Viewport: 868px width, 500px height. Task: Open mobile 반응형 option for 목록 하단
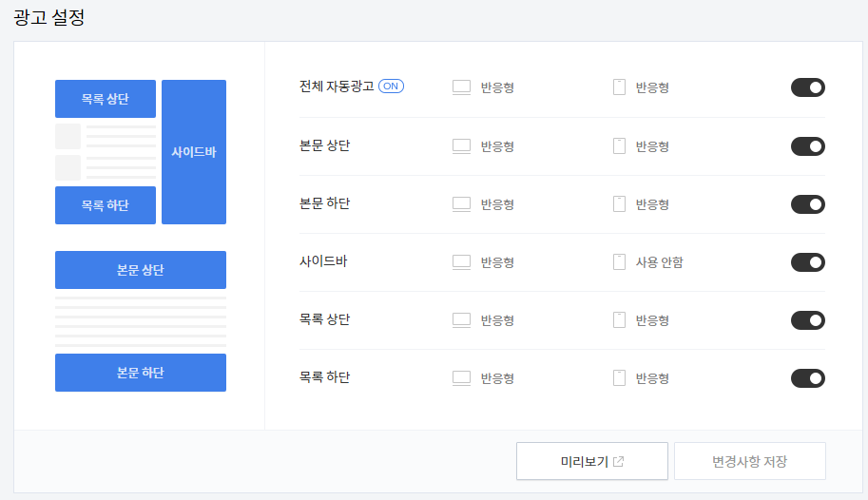coord(652,378)
